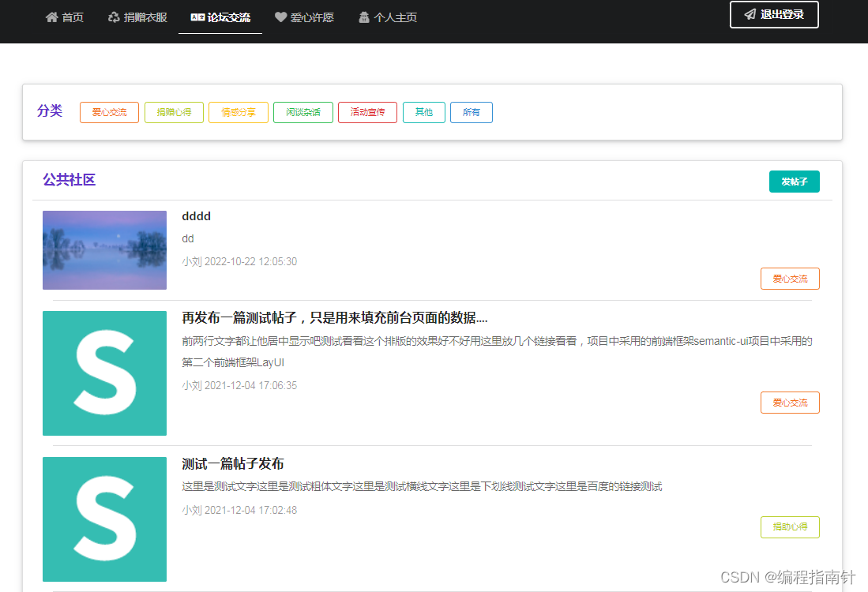Go to 爱心许愿 page

pos(304,17)
